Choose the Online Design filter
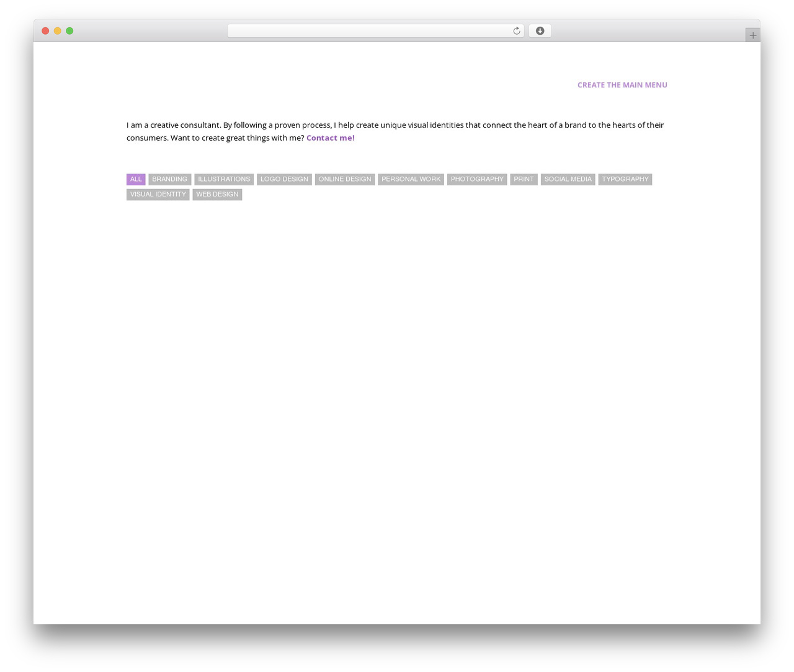Screen dimensions: 794x672 tap(345, 179)
